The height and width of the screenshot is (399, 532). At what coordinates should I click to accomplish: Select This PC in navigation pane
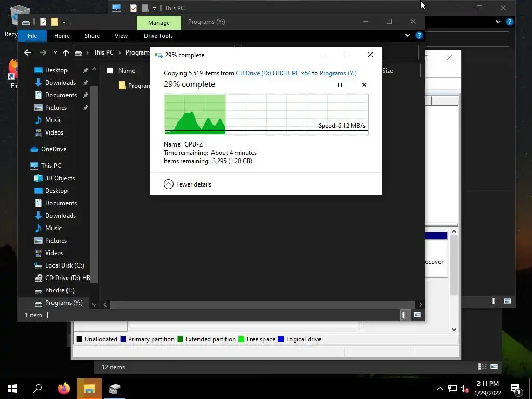click(51, 166)
